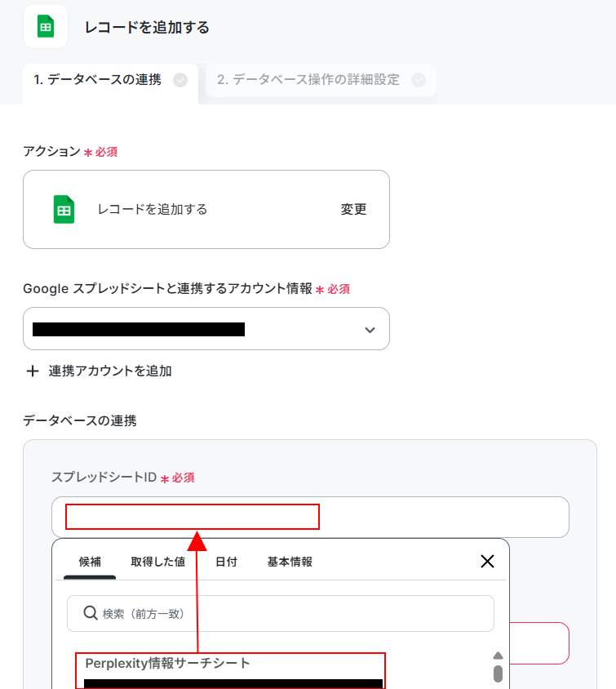
Task: Click the scrollbar thumb in the candidate list
Action: point(498,673)
